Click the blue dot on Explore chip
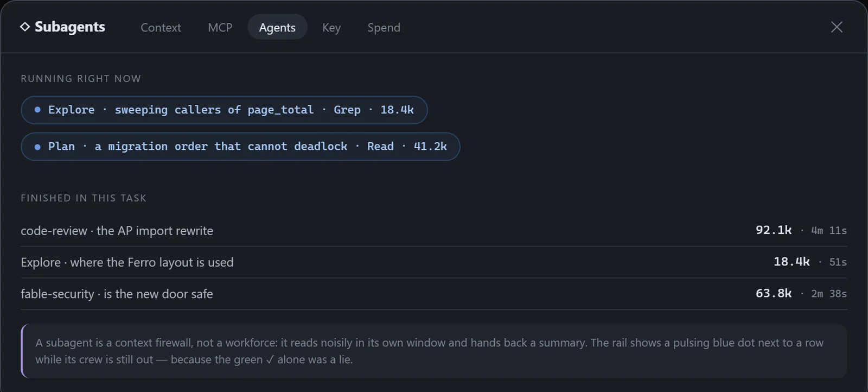Viewport: 868px width, 392px height. click(37, 110)
